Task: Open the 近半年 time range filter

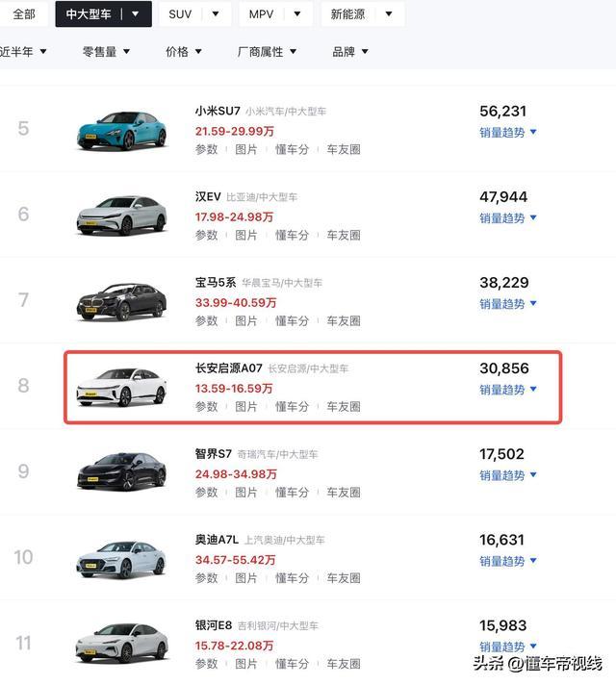Action: [x=23, y=52]
